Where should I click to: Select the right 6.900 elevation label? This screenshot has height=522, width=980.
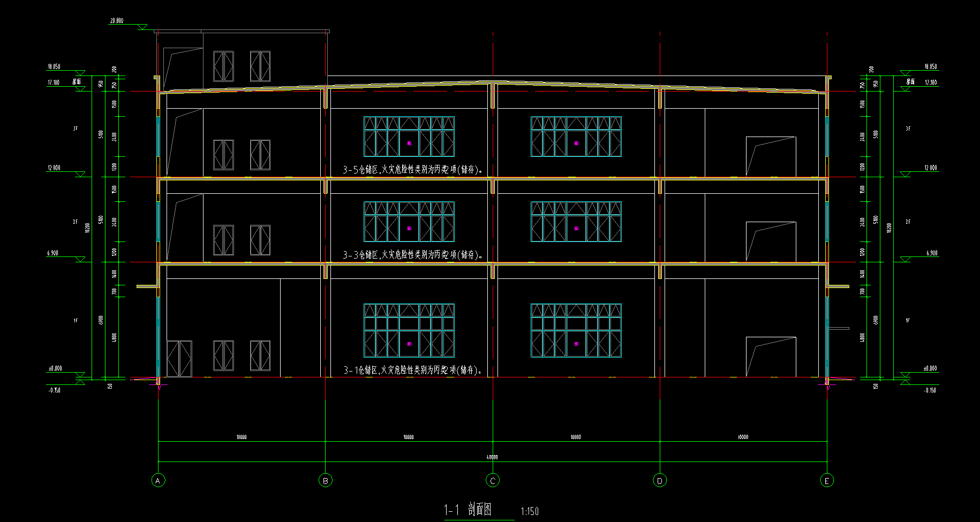coord(932,253)
